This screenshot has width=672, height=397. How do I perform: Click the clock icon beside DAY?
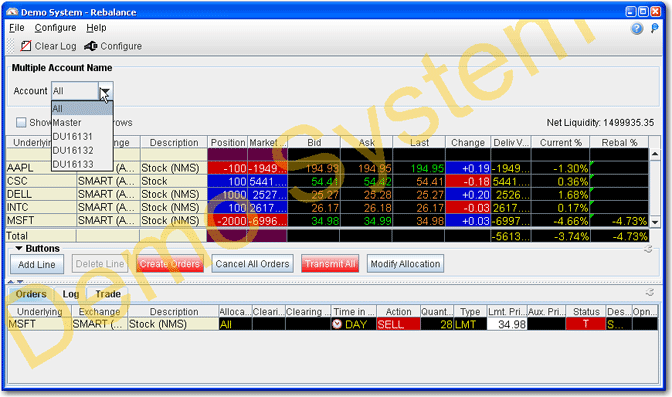337,324
